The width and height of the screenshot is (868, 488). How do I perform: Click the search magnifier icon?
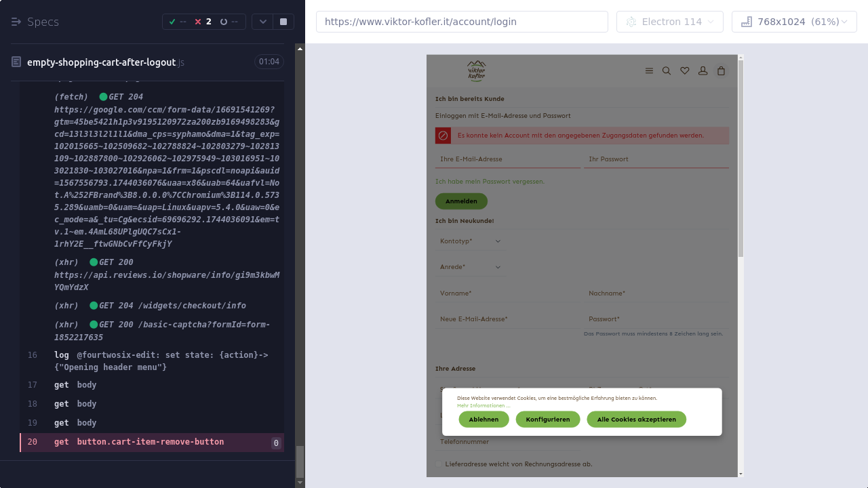coord(667,70)
